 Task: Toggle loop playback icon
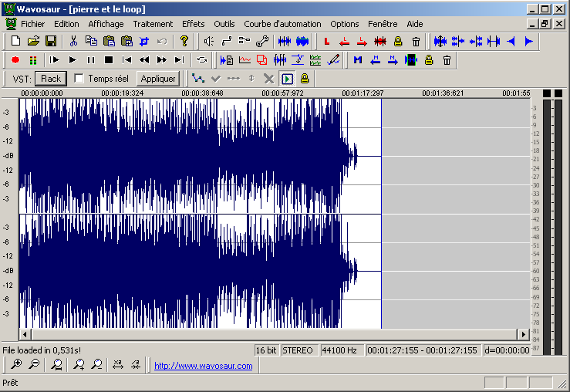[202, 59]
